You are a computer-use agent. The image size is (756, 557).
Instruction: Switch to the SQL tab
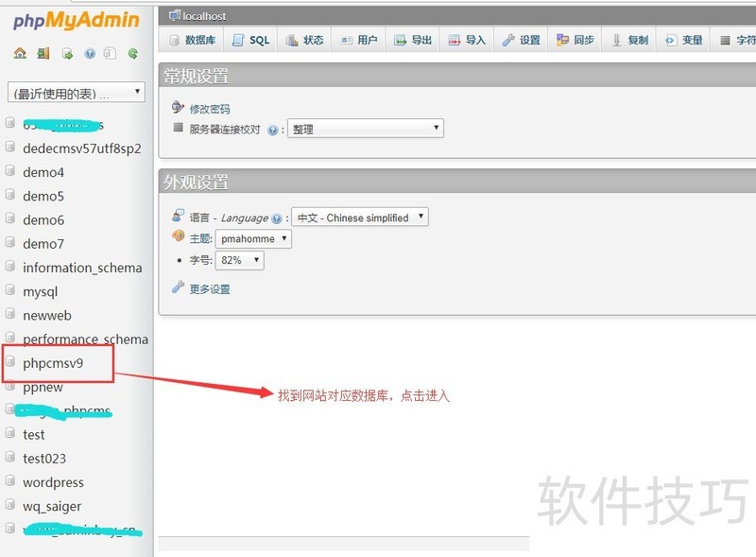(x=250, y=40)
